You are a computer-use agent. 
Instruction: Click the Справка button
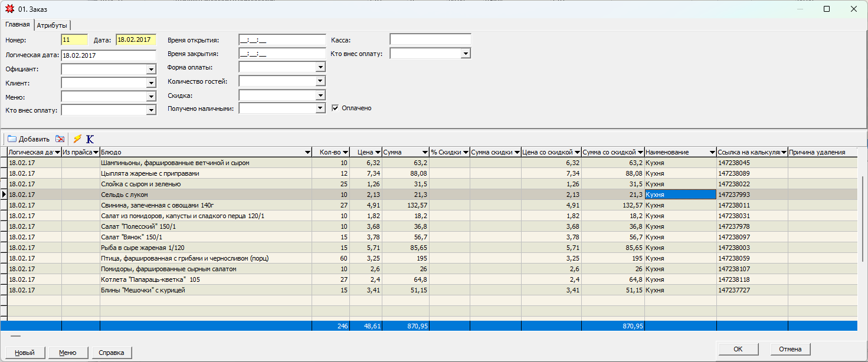(x=112, y=353)
